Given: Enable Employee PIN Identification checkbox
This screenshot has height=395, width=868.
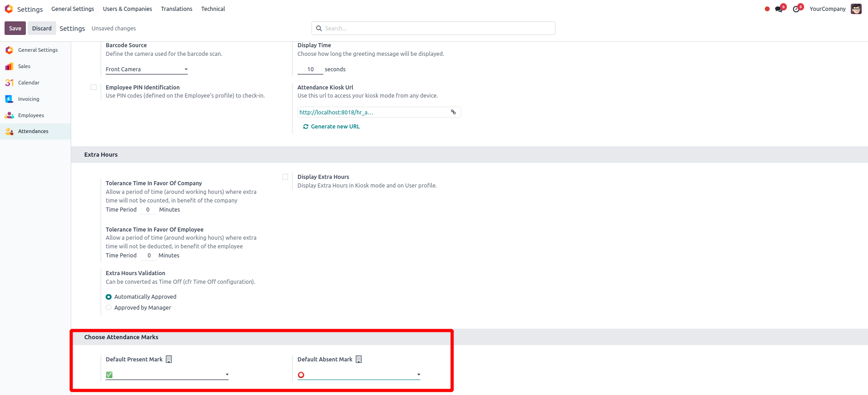Looking at the screenshot, I should [94, 87].
